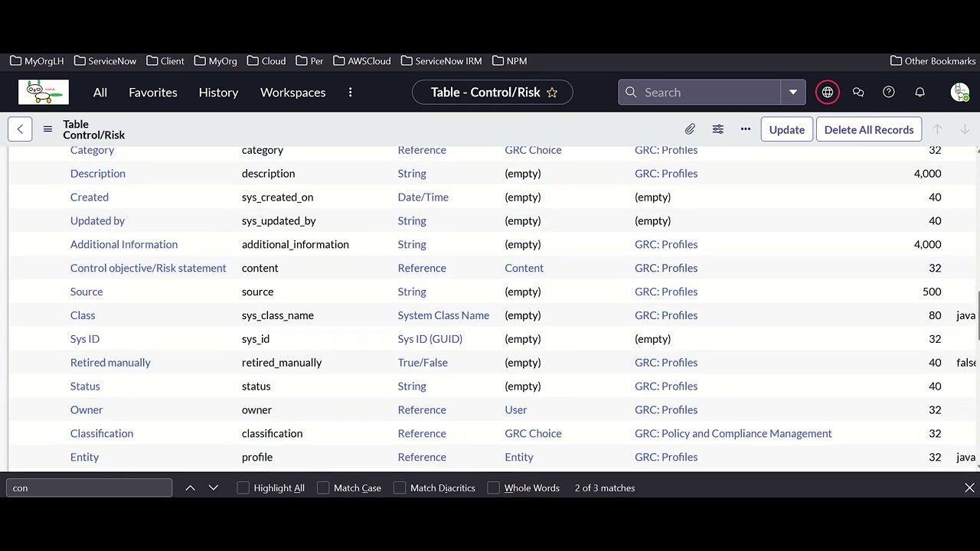Open the History menu
This screenshot has width=980, height=551.
click(218, 93)
